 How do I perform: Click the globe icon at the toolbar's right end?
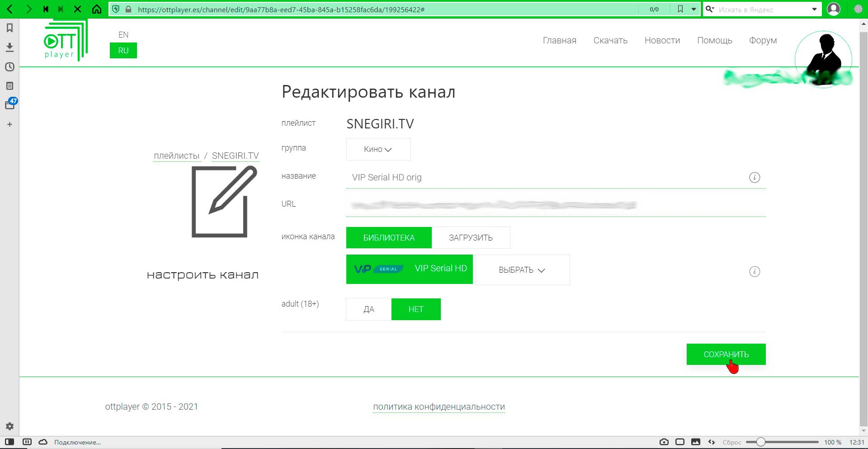(x=858, y=9)
